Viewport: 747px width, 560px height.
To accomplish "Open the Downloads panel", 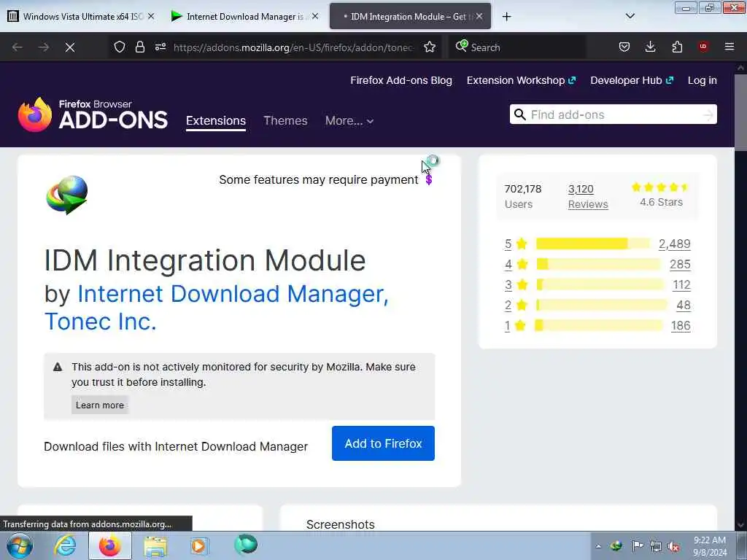I will click(650, 47).
